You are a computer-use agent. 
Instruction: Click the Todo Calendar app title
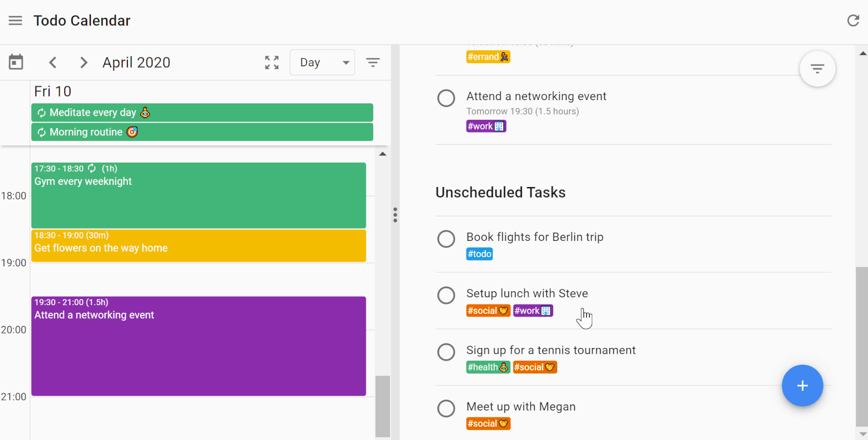coord(82,21)
